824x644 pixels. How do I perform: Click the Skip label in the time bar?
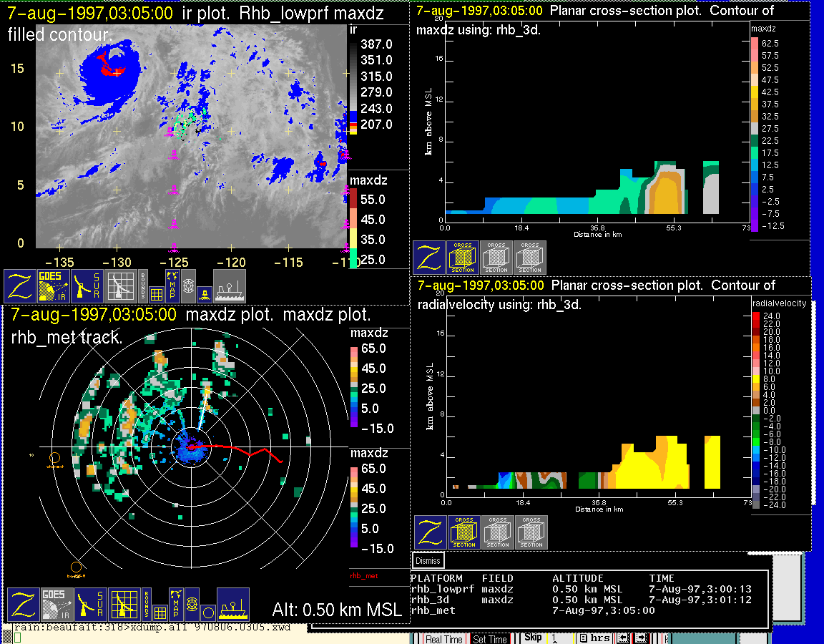(x=533, y=638)
